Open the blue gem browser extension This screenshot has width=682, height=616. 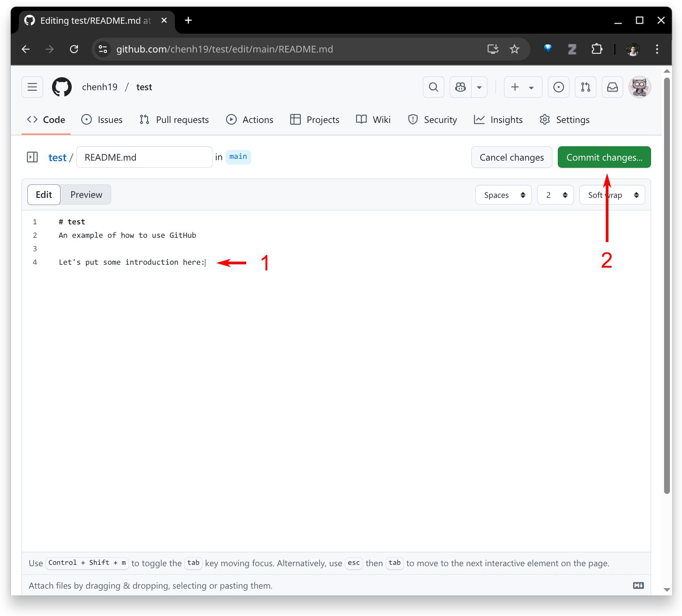tap(548, 49)
